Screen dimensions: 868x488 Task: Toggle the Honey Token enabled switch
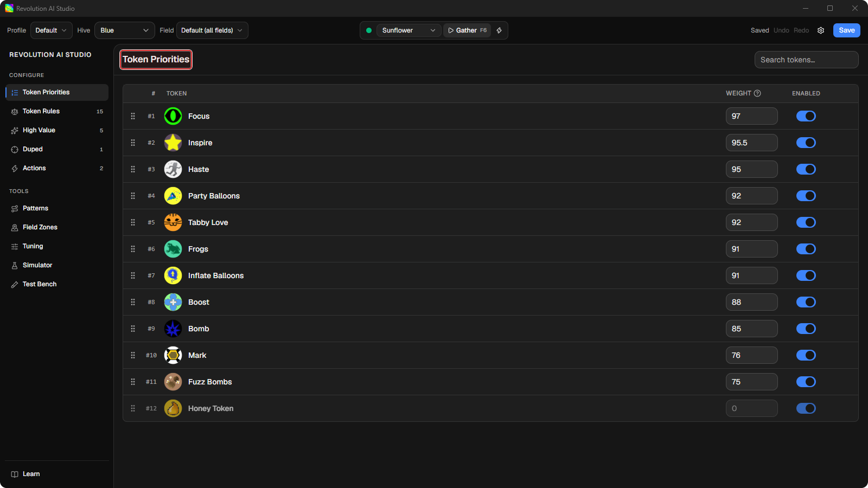806,408
